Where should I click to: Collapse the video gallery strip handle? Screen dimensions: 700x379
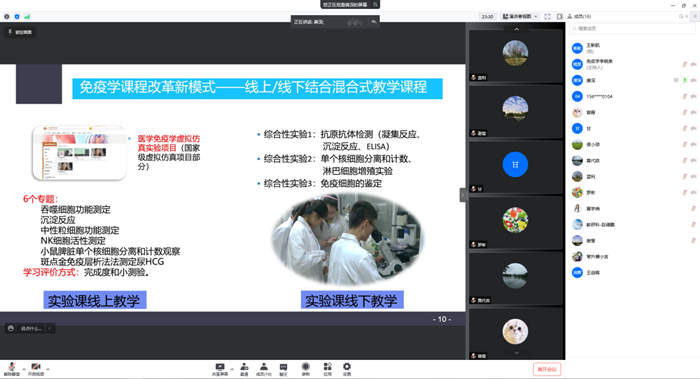tap(462, 195)
